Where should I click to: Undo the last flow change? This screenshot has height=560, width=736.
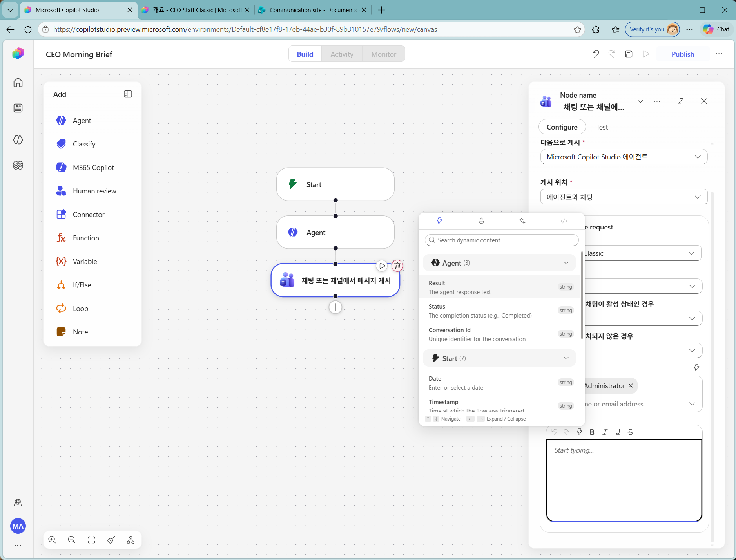coord(595,54)
